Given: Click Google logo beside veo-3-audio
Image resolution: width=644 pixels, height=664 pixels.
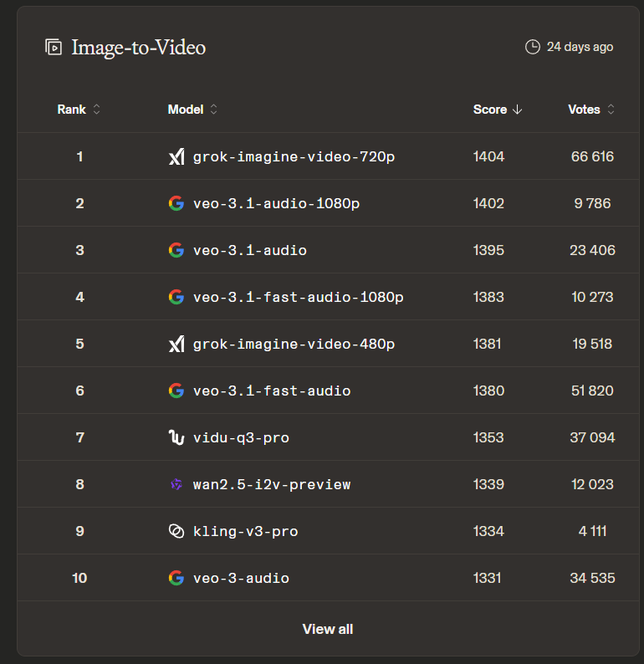Looking at the screenshot, I should pos(176,578).
